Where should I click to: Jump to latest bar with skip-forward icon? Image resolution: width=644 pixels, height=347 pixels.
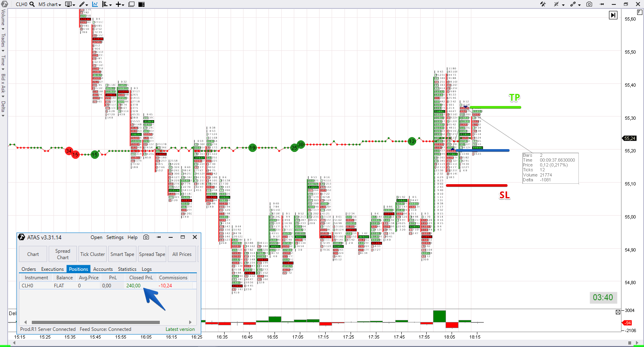point(613,15)
